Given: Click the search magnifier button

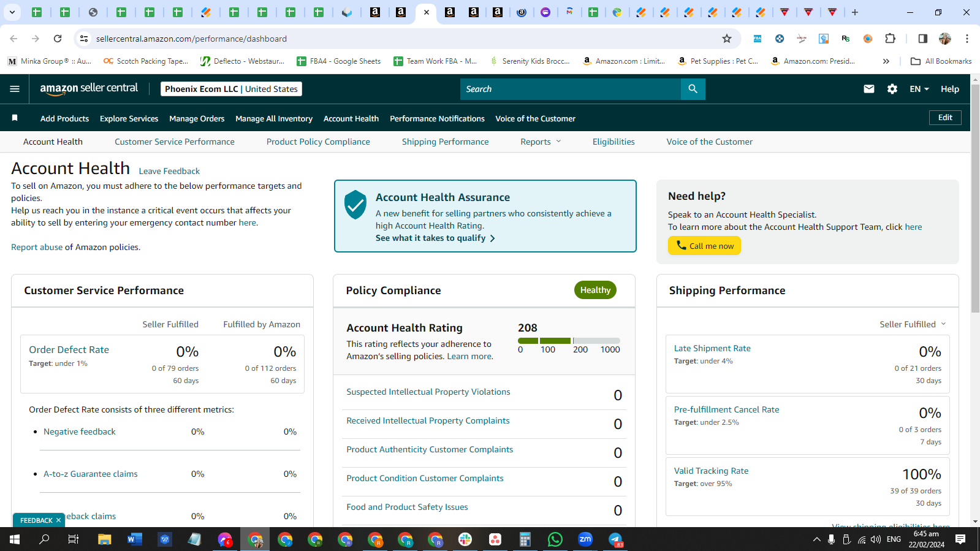Looking at the screenshot, I should pyautogui.click(x=693, y=89).
